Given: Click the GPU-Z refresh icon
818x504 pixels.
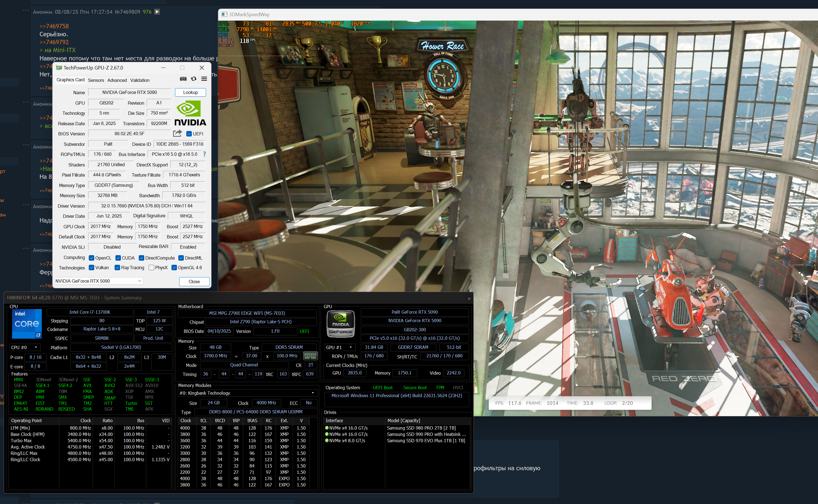Looking at the screenshot, I should coord(194,79).
